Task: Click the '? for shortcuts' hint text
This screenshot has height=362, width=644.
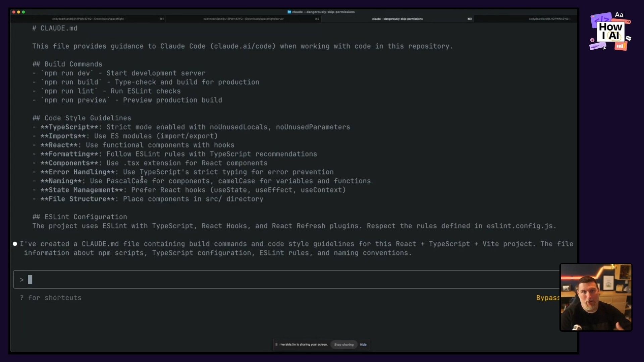Action: coord(51,298)
